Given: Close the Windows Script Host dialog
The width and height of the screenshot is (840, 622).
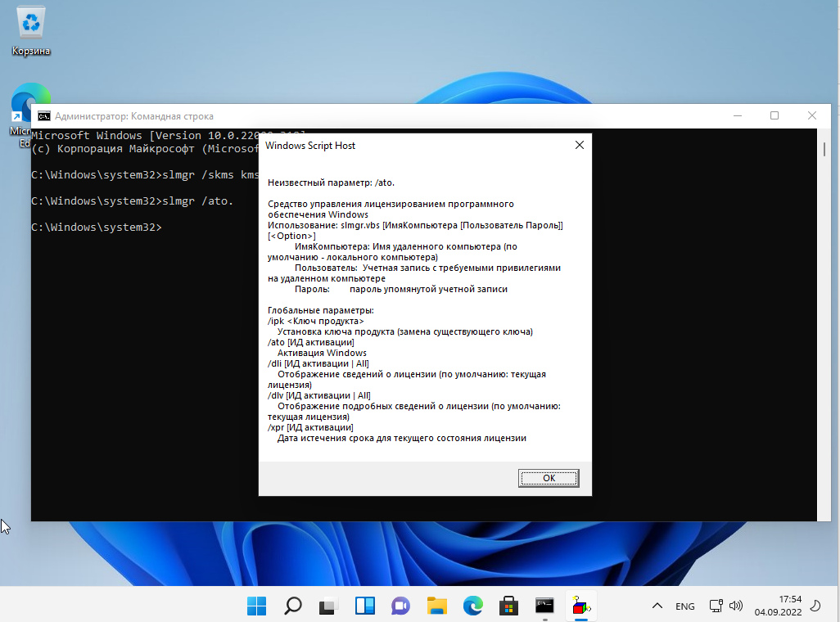Looking at the screenshot, I should [x=579, y=145].
